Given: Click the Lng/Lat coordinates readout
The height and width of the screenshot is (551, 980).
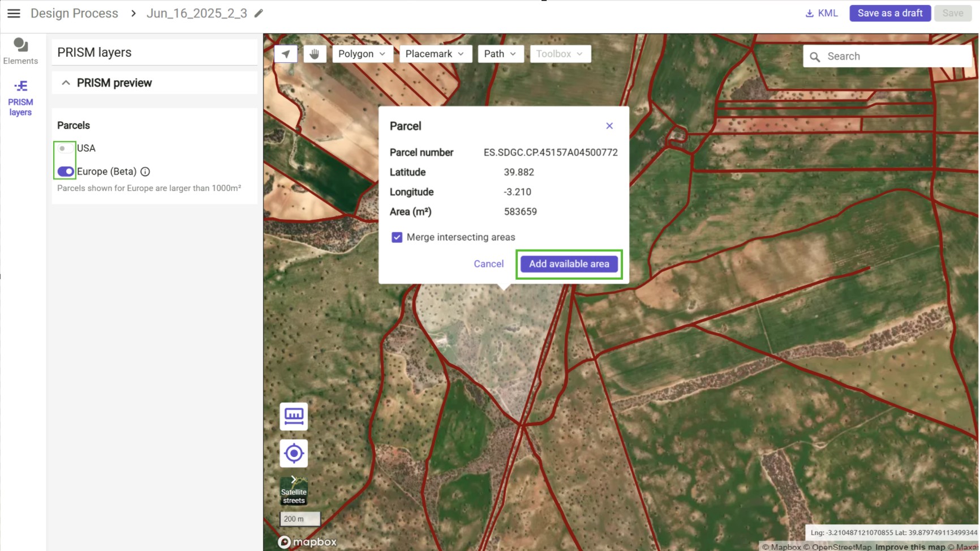Looking at the screenshot, I should [893, 532].
